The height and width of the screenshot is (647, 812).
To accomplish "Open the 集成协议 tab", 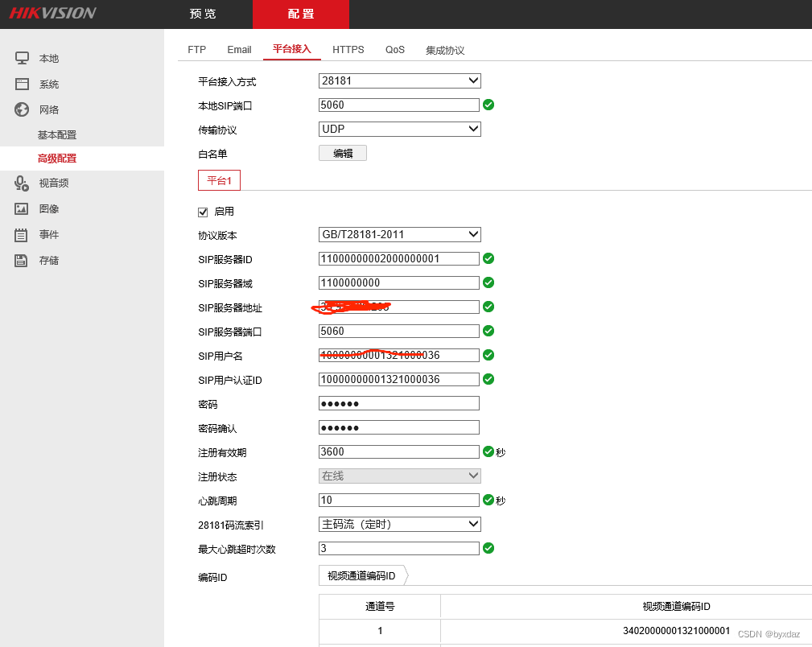I will (x=445, y=50).
